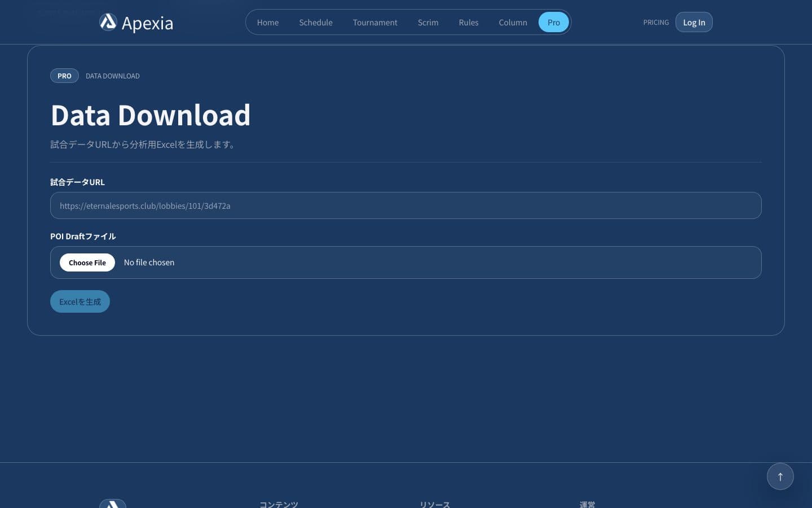Click the 試合データURL field label
This screenshot has width=812, height=508.
[77, 182]
